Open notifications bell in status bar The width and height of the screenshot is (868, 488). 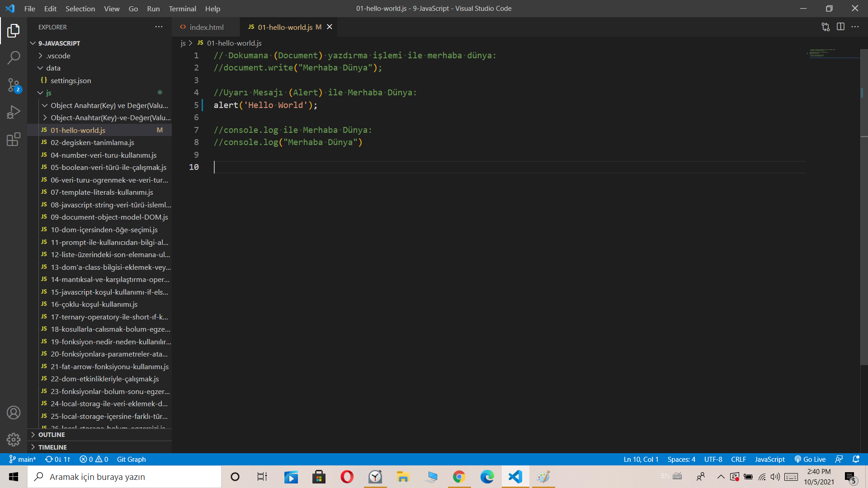pos(856,459)
